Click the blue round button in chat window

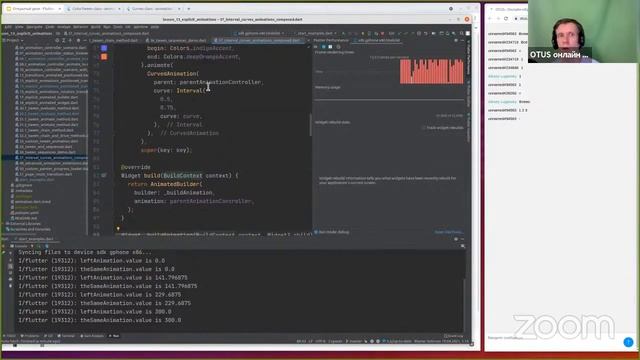pos(628,342)
